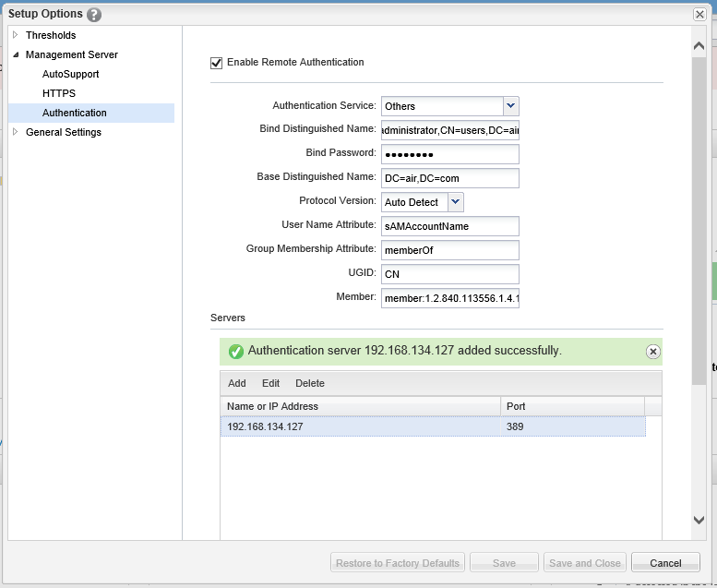Image resolution: width=717 pixels, height=588 pixels.
Task: Collapse the Management Server tree node
Action: (16, 54)
